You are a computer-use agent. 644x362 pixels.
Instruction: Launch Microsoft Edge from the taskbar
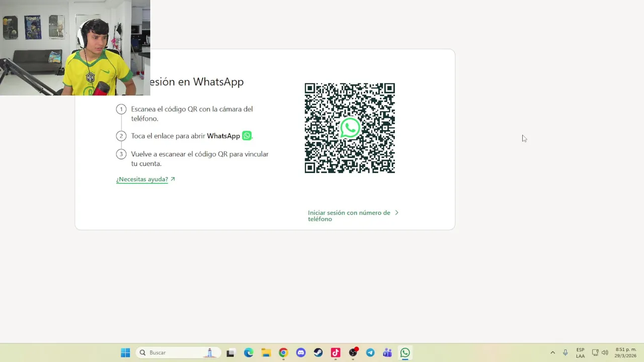coord(249,352)
